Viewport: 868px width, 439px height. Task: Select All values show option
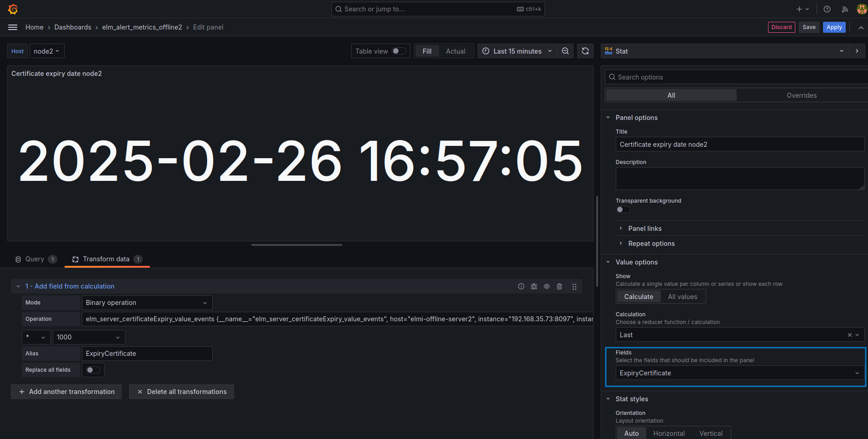click(x=683, y=297)
